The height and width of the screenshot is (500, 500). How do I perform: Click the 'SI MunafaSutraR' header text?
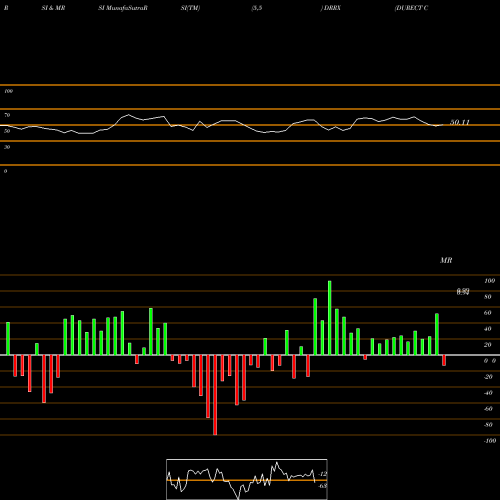123,8
